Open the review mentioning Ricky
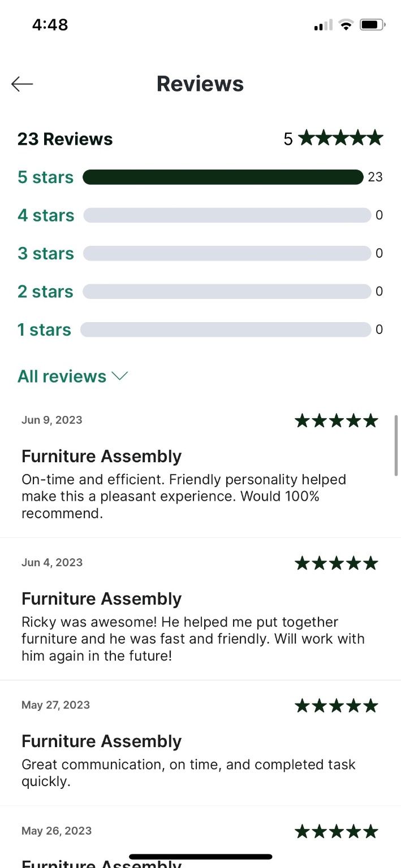The image size is (401, 868). pyautogui.click(x=200, y=609)
